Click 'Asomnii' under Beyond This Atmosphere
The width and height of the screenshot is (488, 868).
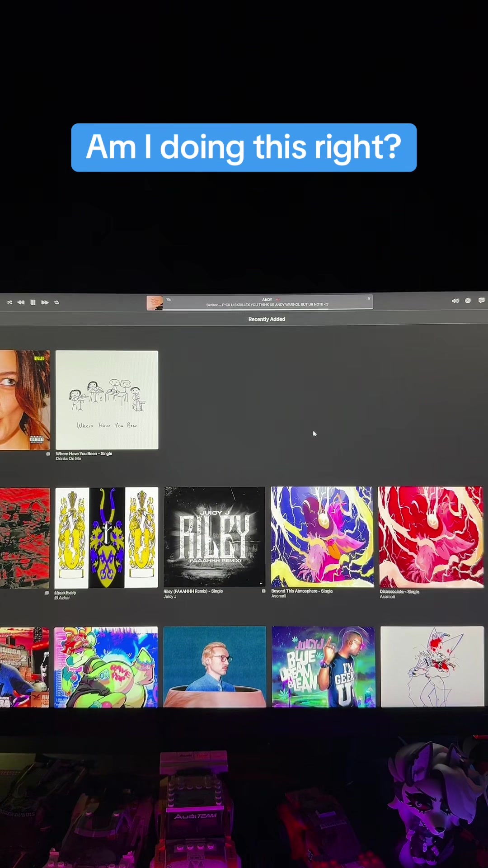pos(279,596)
